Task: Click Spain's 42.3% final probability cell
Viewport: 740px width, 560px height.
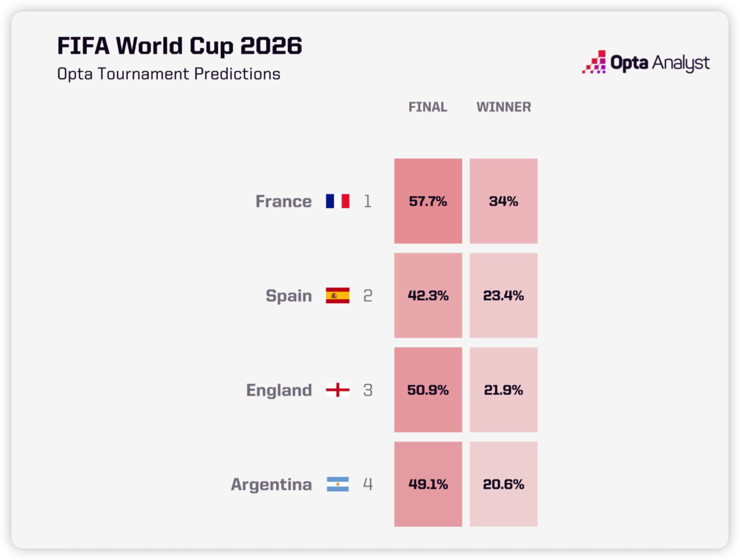Action: pyautogui.click(x=428, y=295)
